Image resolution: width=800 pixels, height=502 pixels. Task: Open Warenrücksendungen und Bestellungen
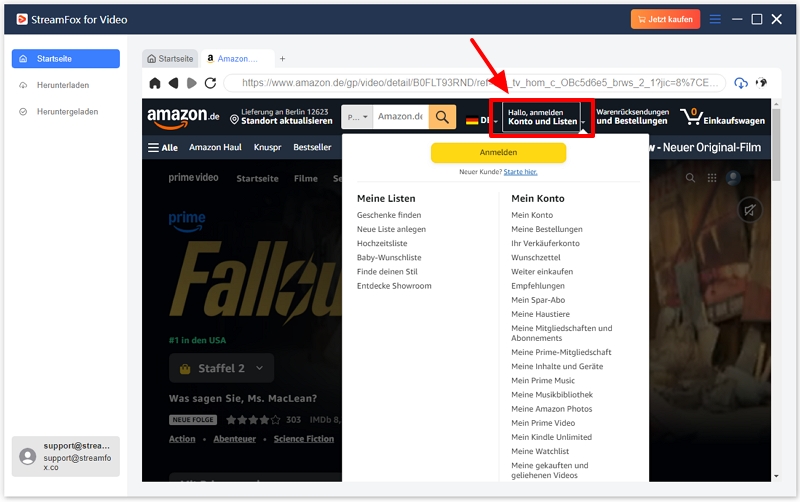click(632, 117)
